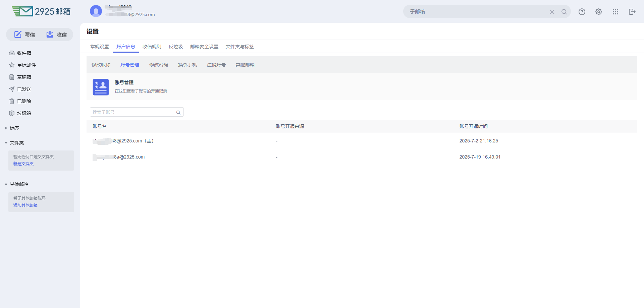The image size is (644, 308).
Task: Expand the 标签 section
Action: [6, 128]
